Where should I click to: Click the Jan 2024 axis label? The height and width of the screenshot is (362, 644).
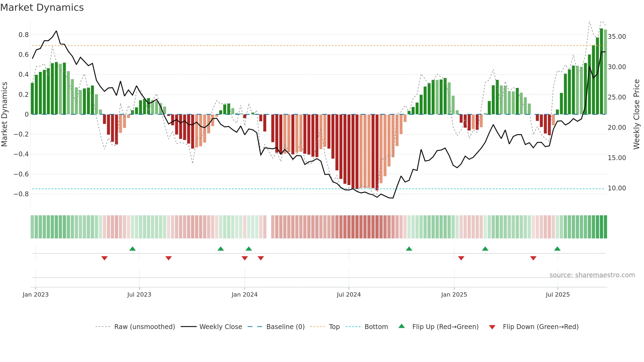[245, 294]
